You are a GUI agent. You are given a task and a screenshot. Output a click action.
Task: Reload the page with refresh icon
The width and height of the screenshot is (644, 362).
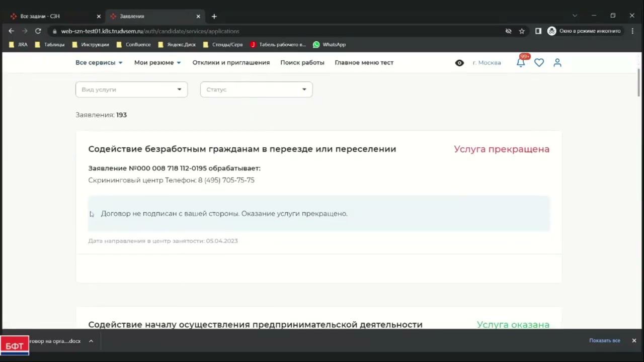pyautogui.click(x=38, y=31)
